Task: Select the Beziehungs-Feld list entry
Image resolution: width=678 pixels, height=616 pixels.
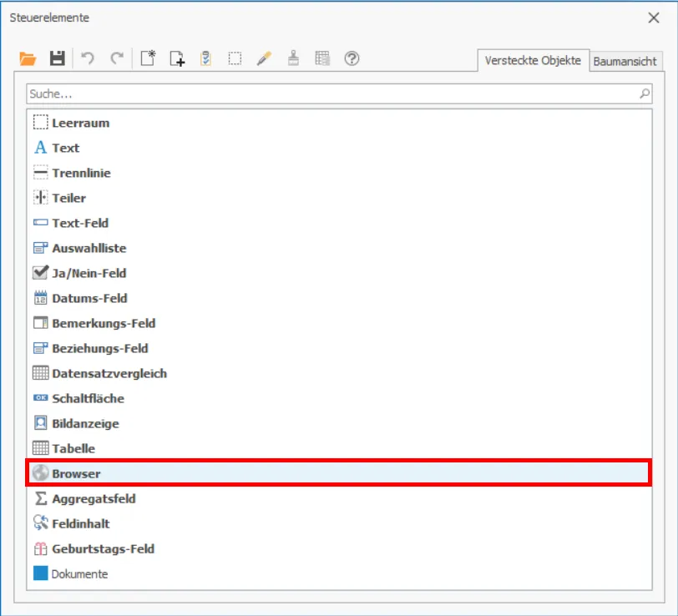Action: coord(339,348)
